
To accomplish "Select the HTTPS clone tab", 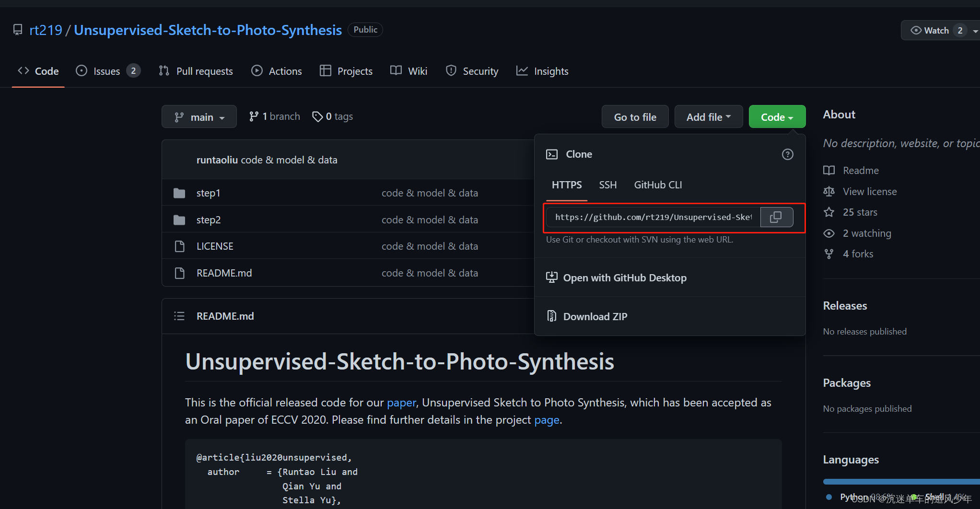I will coord(567,185).
